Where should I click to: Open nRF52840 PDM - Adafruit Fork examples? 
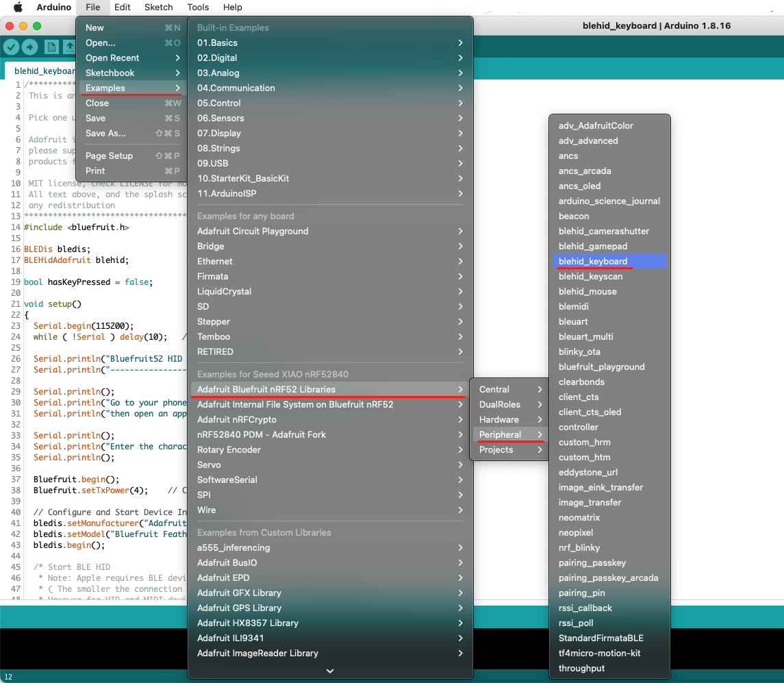point(330,434)
